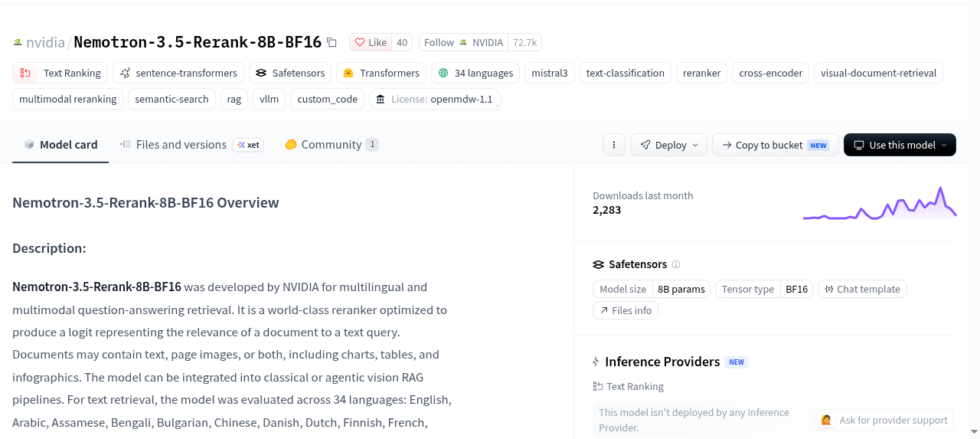Select the visual-document-retrieval tag

click(x=878, y=73)
